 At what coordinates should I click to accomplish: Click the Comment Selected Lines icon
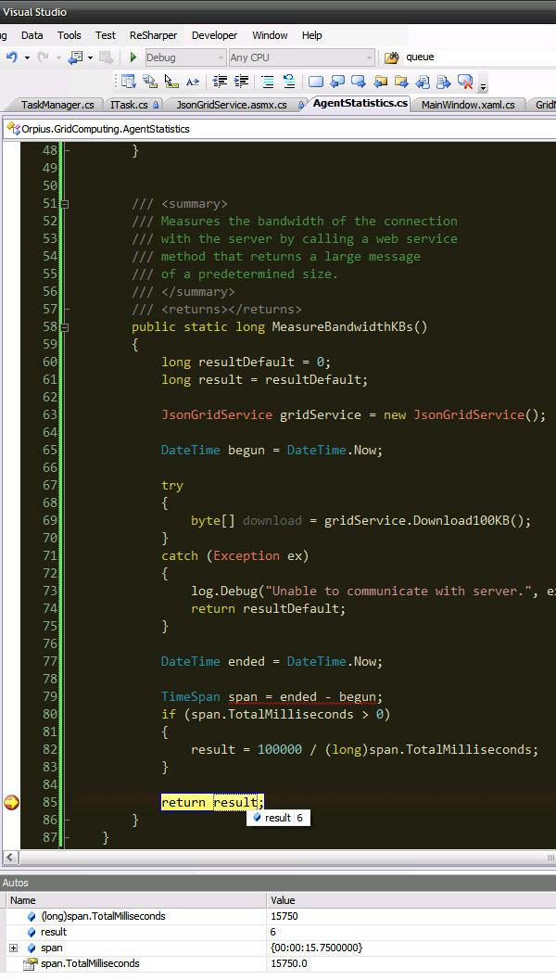(268, 82)
